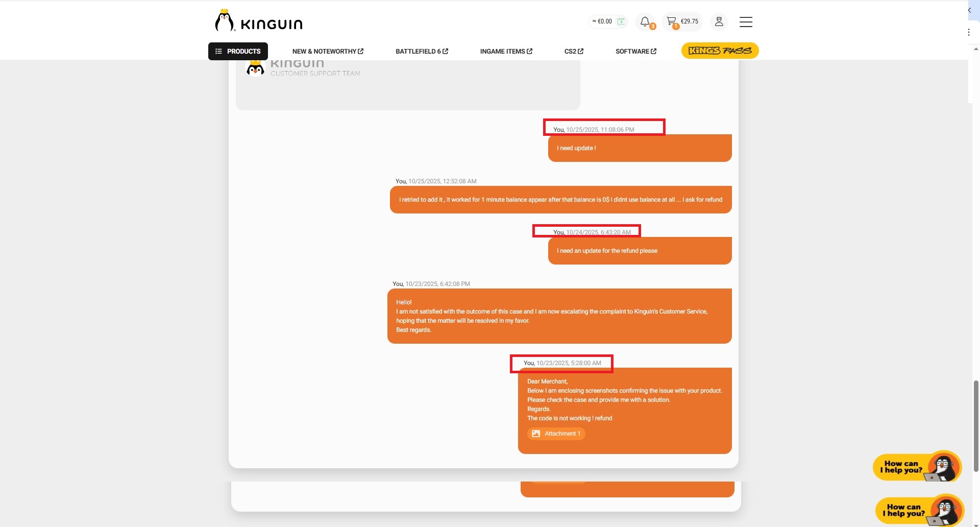The height and width of the screenshot is (527, 980).
Task: Click the King's Pass button
Action: [720, 51]
